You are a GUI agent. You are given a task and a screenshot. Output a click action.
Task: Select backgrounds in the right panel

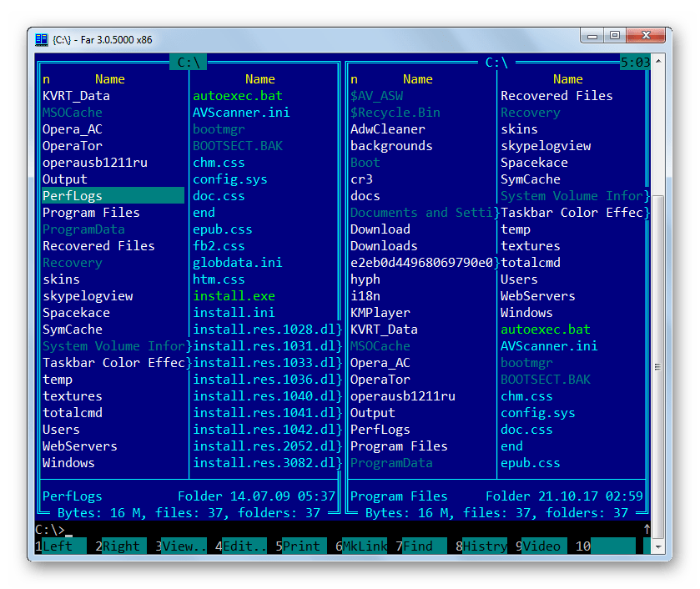pos(391,145)
